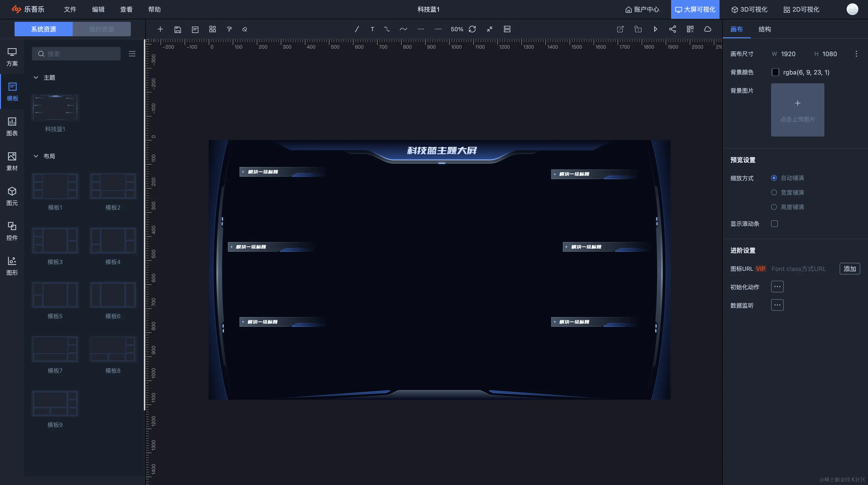
Task: Select 宽度铺满 scaling option
Action: click(x=774, y=192)
